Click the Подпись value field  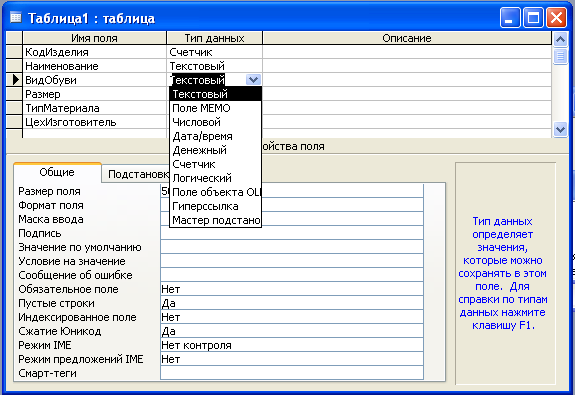[x=292, y=233]
